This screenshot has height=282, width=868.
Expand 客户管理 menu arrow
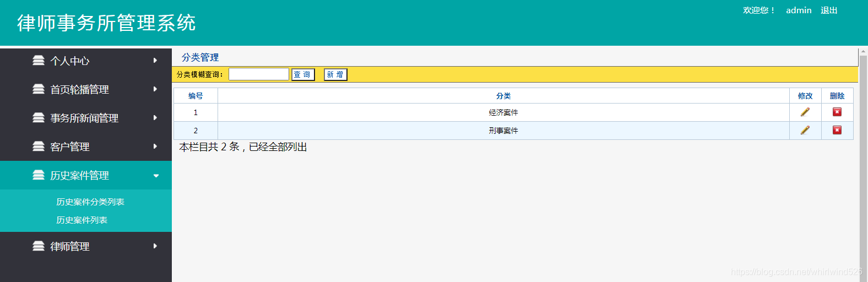[x=155, y=147]
